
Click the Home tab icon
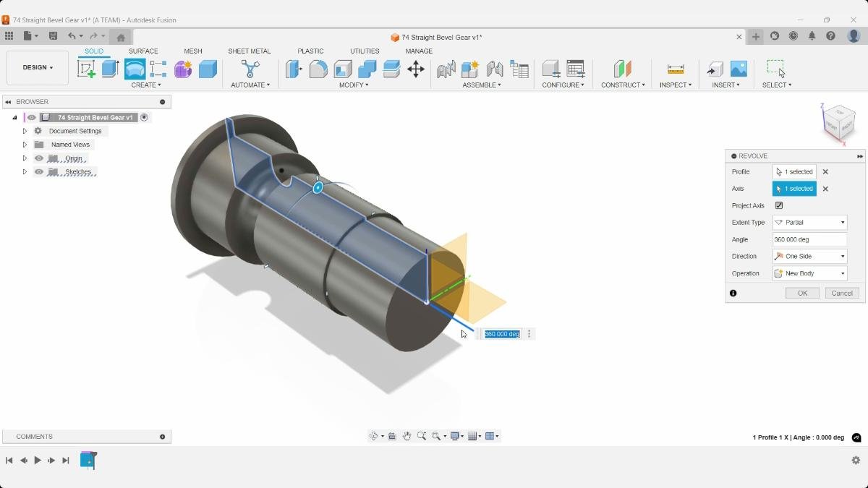[x=121, y=37]
